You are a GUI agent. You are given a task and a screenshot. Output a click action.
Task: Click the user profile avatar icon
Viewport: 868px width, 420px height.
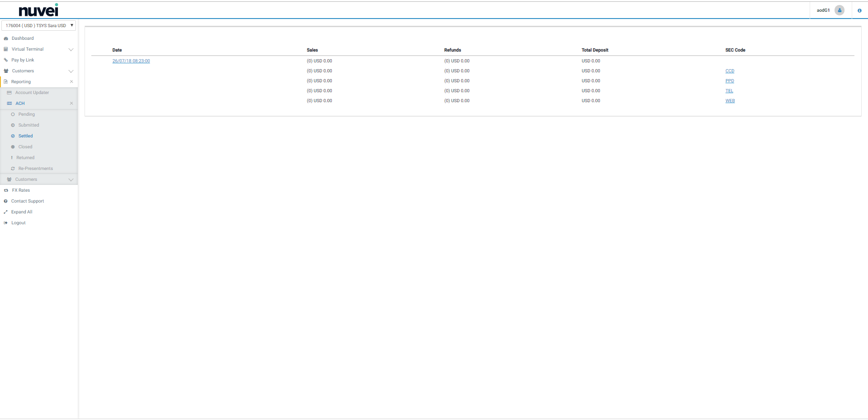(x=839, y=10)
